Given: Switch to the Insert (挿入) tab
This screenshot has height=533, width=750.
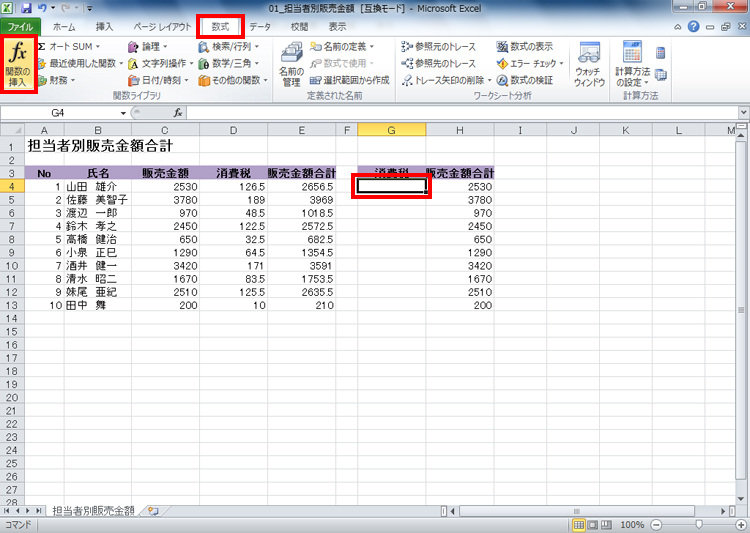Looking at the screenshot, I should pos(104,27).
